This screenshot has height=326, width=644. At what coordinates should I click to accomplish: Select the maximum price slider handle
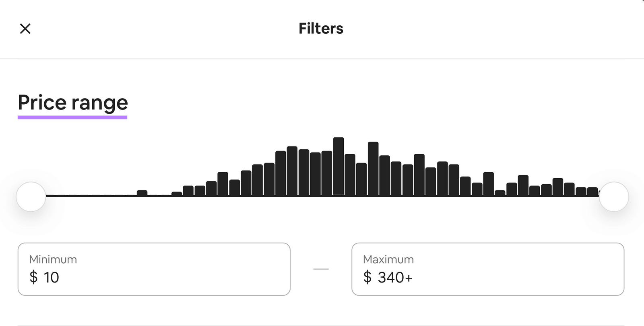pyautogui.click(x=614, y=197)
